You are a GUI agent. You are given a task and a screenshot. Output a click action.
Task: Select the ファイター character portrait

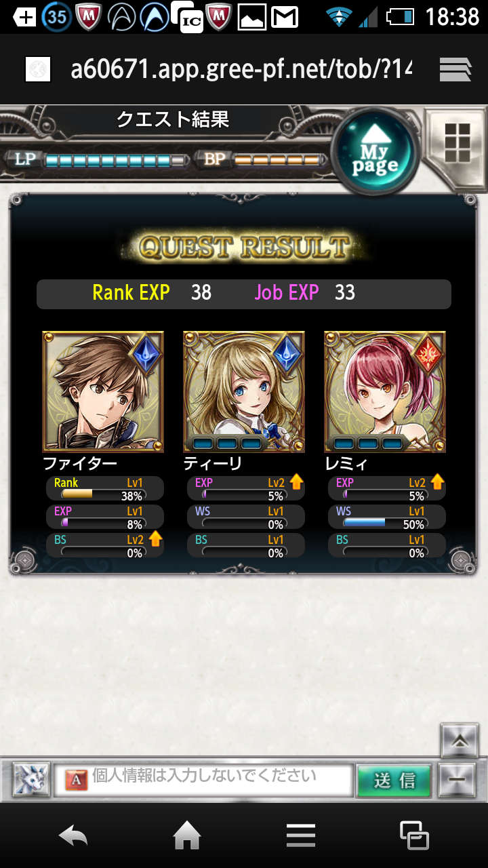coord(103,391)
